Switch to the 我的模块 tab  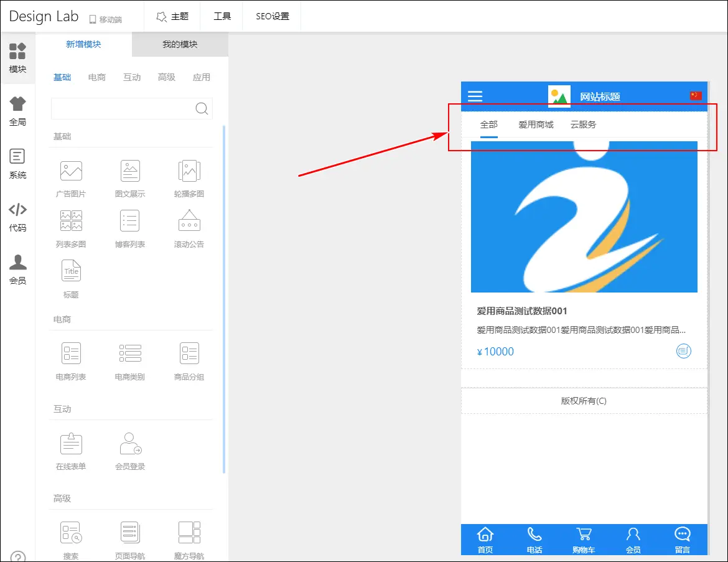180,44
